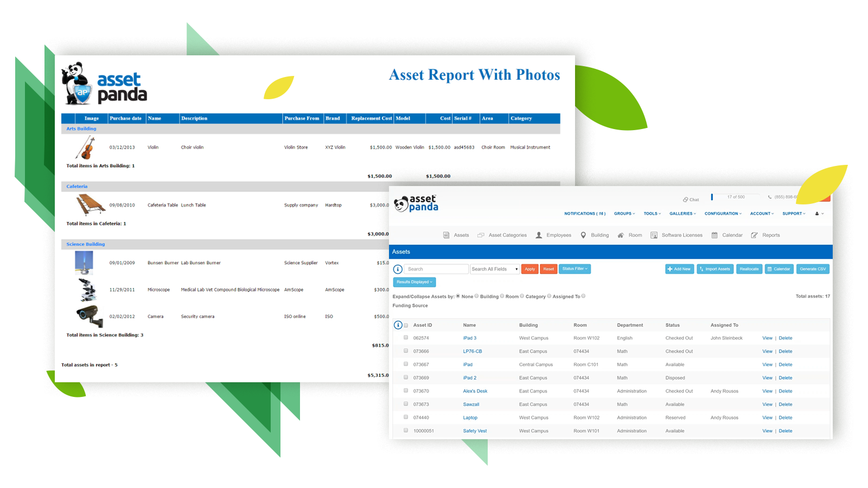Select the radio button before the Category label

(x=522, y=296)
